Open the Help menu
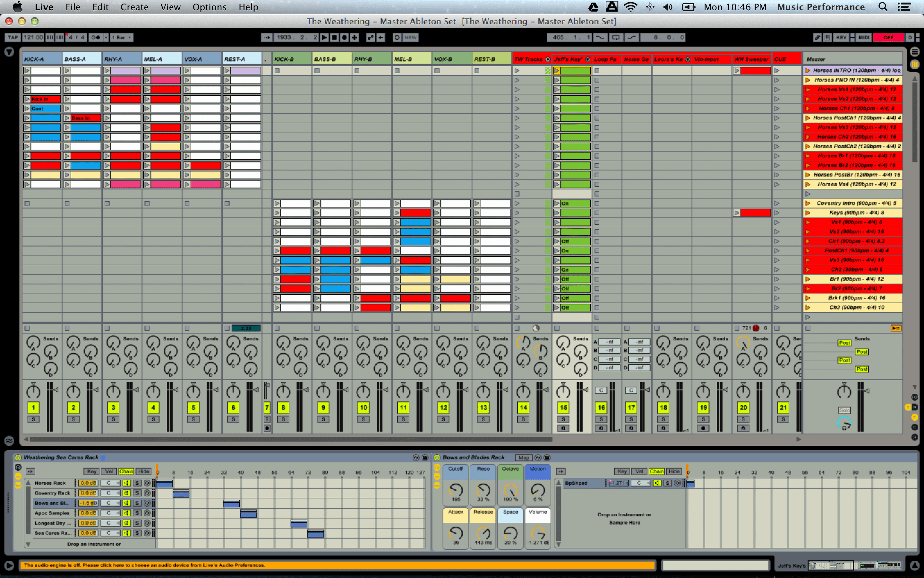Image resolution: width=924 pixels, height=578 pixels. click(248, 7)
